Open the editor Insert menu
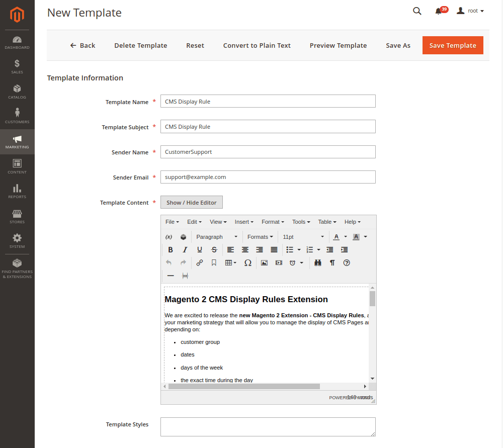 tap(244, 222)
